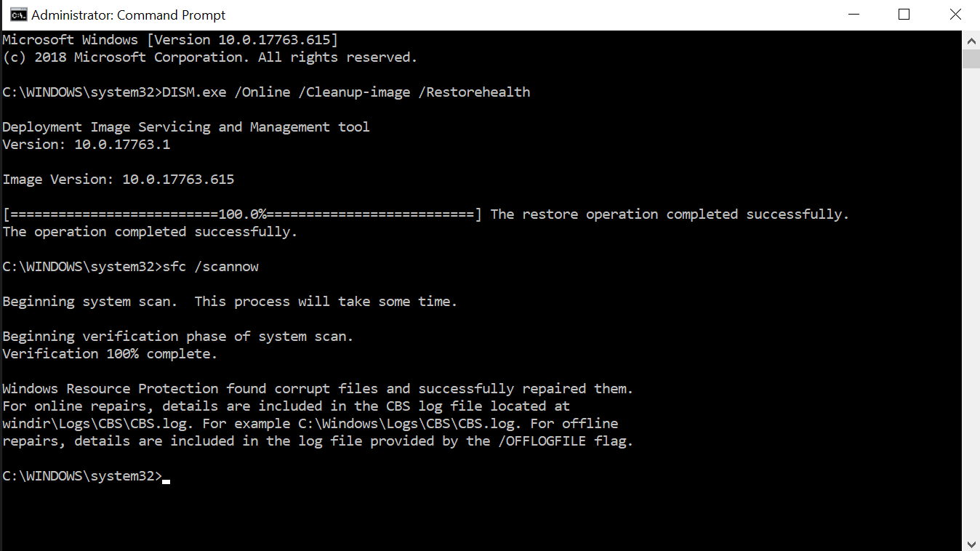Viewport: 980px width, 551px height.
Task: Click 'The restore operation completed successfully.' text
Action: 670,214
